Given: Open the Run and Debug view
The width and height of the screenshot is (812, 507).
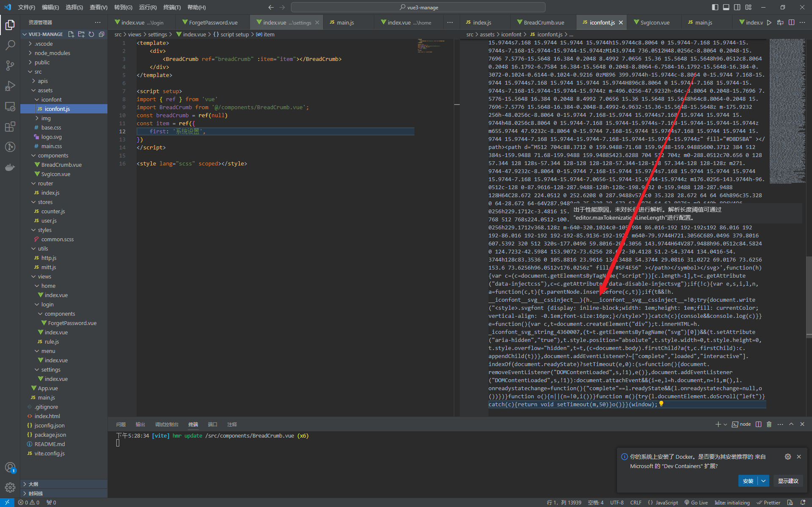Looking at the screenshot, I should (10, 86).
